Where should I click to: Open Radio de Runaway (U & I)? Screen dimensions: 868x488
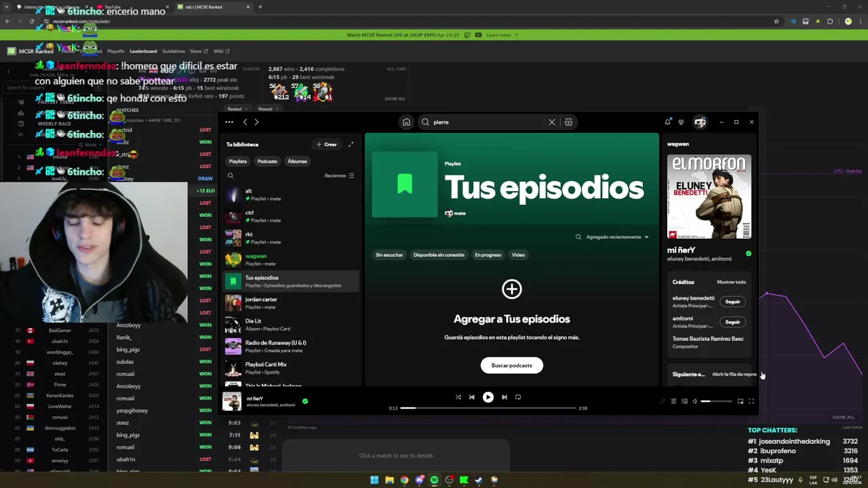292,346
